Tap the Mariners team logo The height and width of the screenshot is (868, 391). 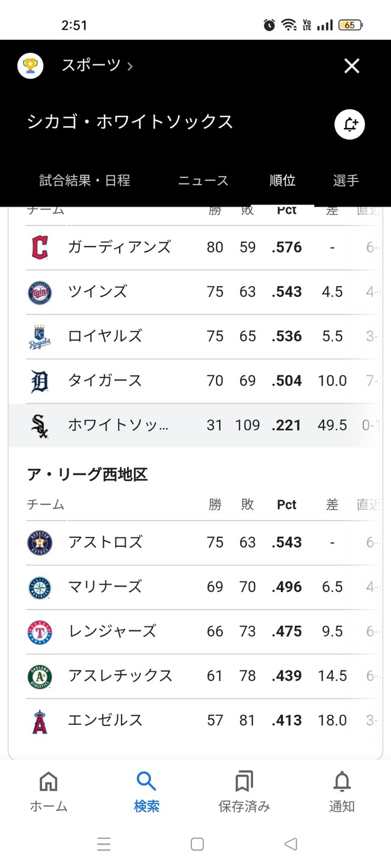click(x=40, y=587)
